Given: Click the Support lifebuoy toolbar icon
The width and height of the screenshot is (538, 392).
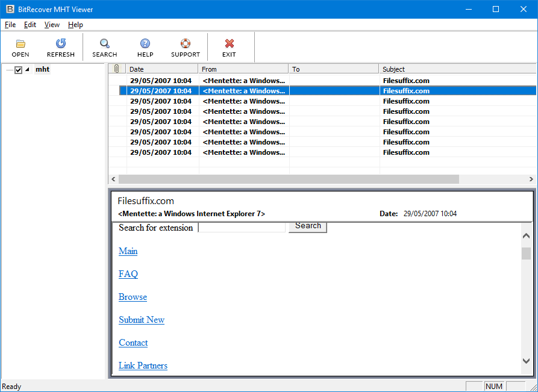Looking at the screenshot, I should click(186, 43).
